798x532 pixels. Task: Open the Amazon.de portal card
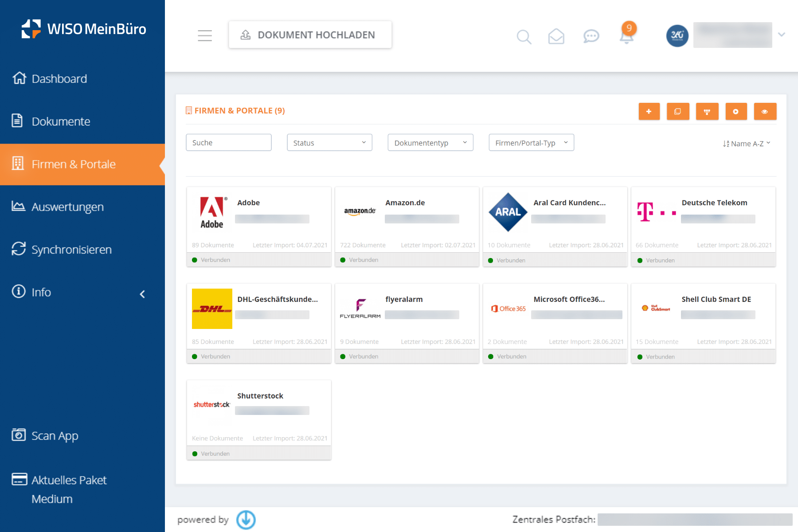click(407, 227)
